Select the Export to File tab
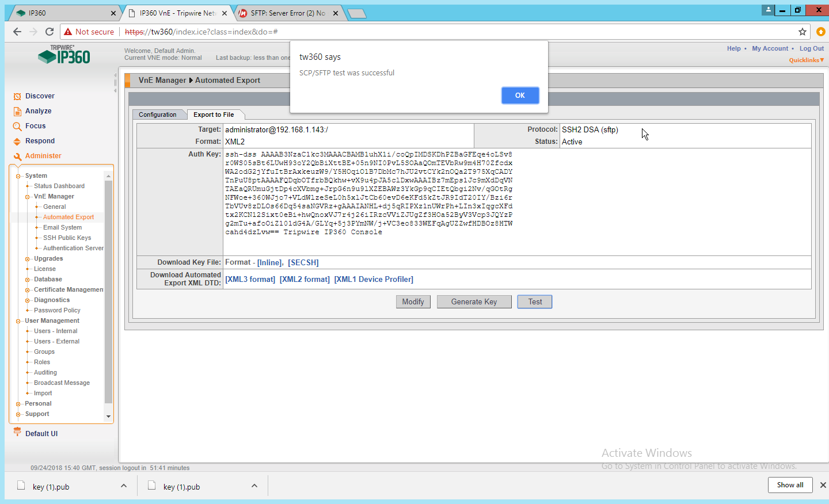Viewport: 829px width, 504px height. [214, 114]
